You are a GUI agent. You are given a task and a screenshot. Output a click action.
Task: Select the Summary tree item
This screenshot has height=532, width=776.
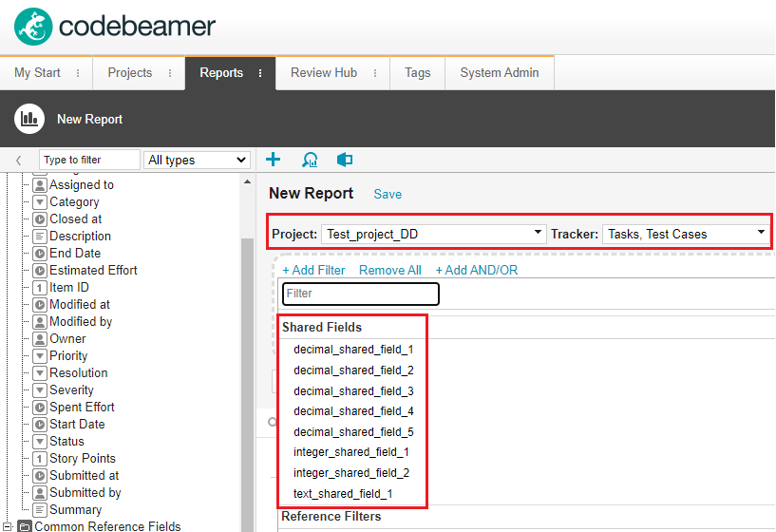[75, 510]
